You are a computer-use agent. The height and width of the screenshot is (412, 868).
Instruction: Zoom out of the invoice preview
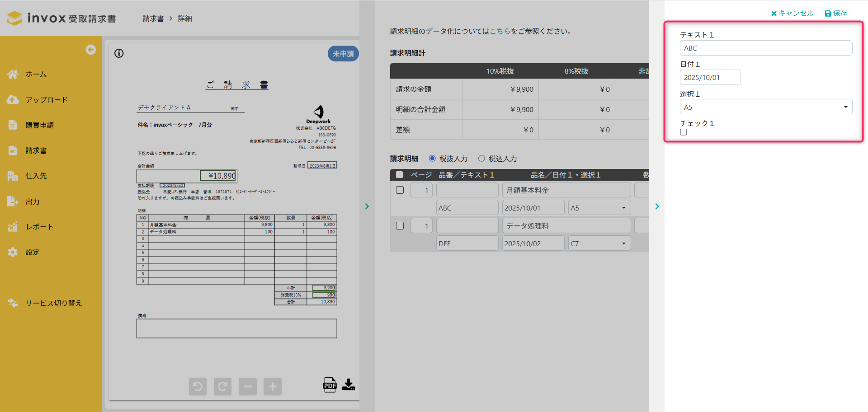tap(248, 386)
